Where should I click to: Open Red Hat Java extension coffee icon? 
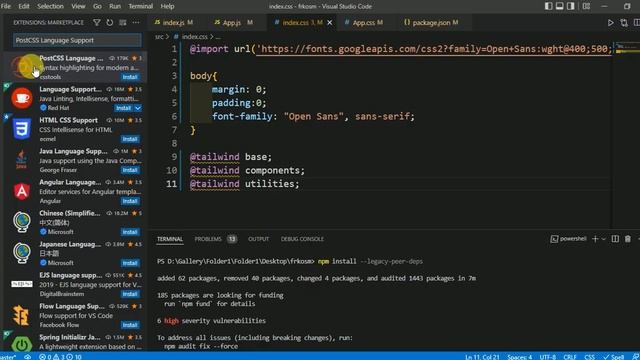tap(22, 98)
